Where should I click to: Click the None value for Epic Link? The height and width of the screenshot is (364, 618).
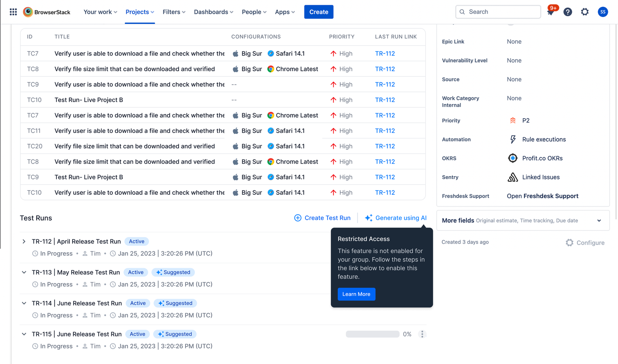click(514, 42)
